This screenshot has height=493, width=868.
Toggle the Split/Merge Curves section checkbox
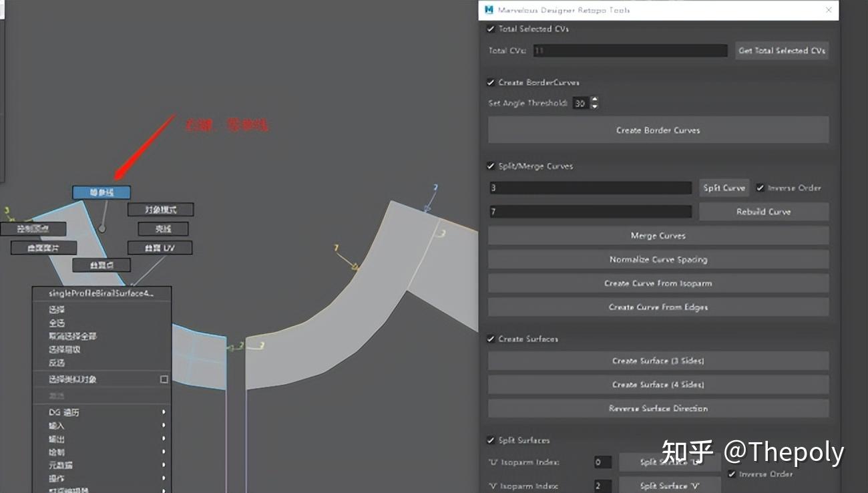491,166
